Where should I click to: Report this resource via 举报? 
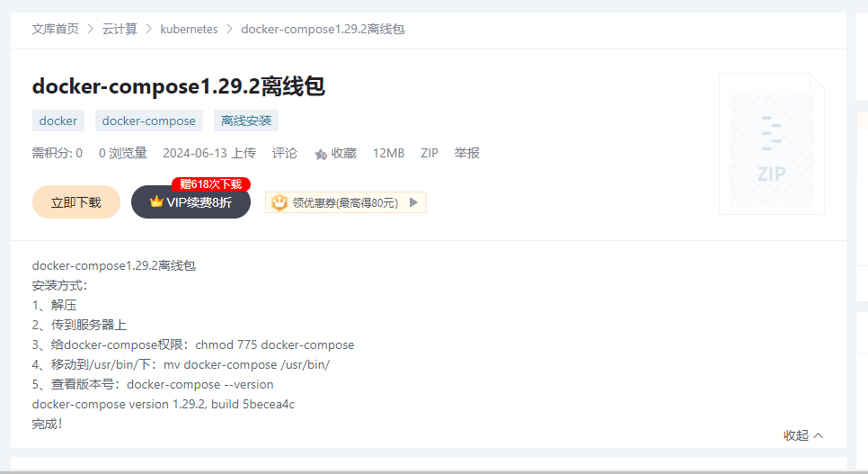(466, 153)
